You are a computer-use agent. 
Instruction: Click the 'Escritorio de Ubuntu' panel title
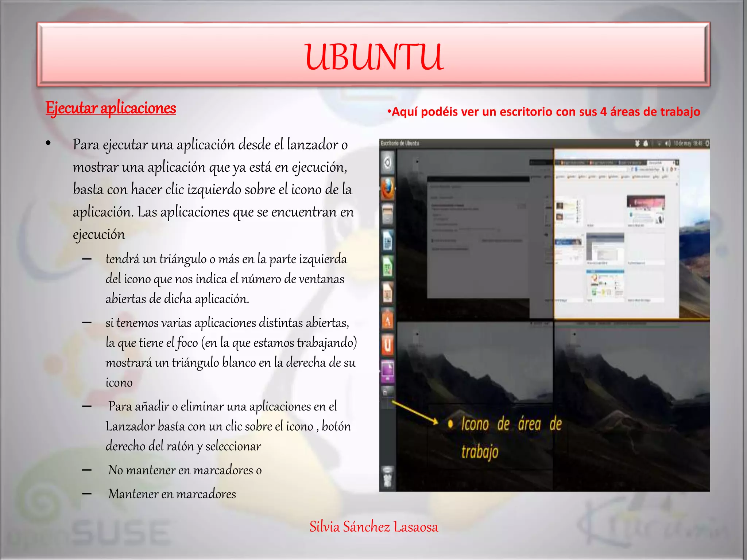[400, 143]
